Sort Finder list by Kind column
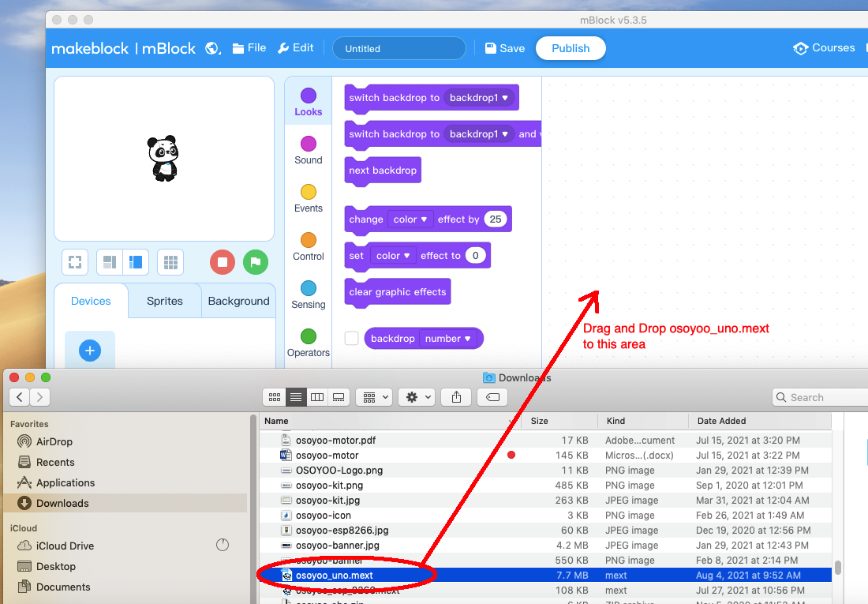868x604 pixels. tap(643, 421)
